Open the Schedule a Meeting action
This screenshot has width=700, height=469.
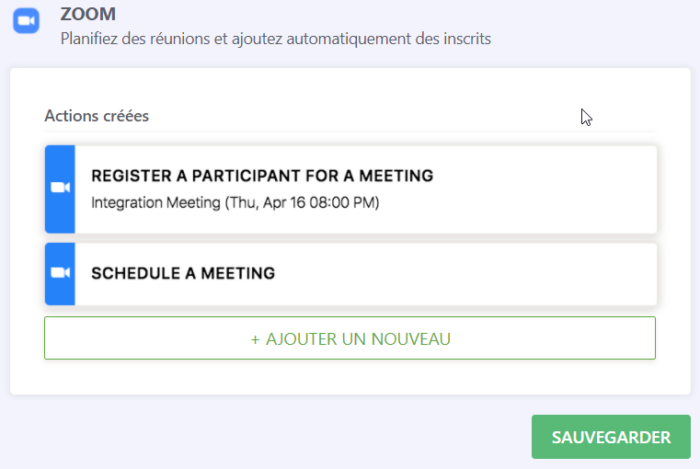pos(183,273)
